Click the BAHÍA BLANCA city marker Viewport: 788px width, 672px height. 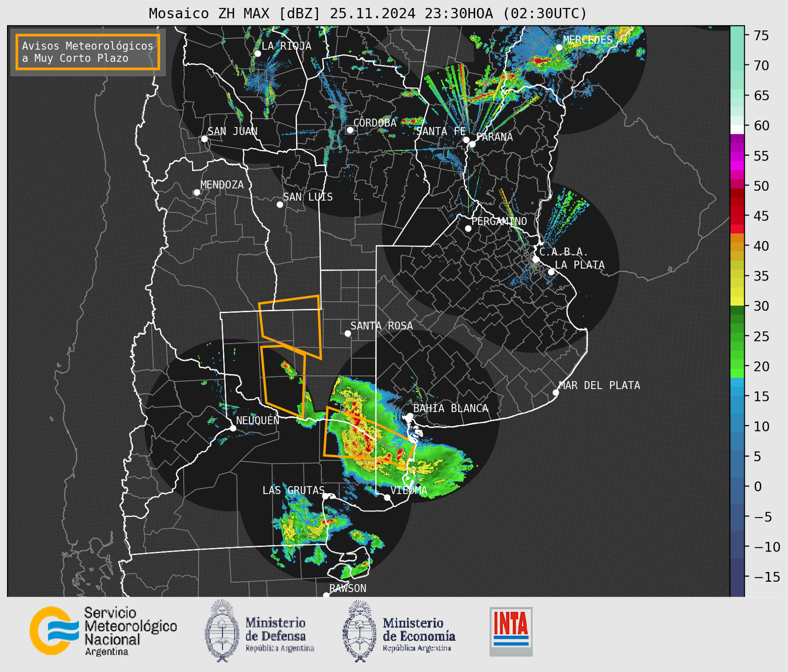point(410,416)
